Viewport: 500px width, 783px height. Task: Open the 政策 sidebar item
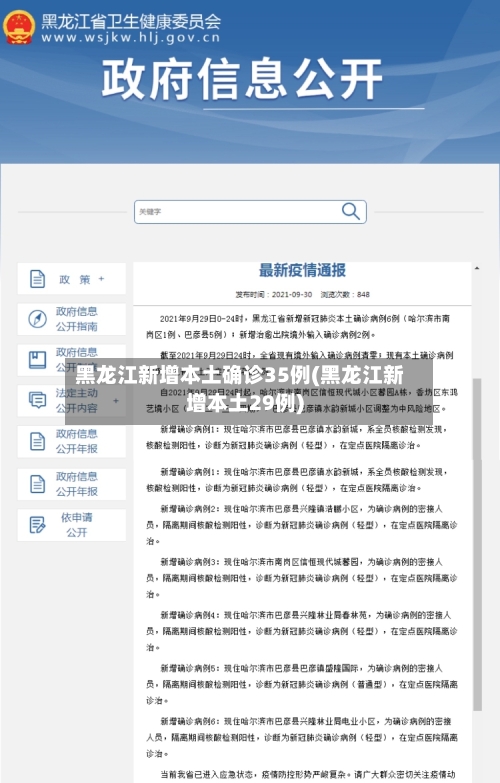pyautogui.click(x=71, y=279)
